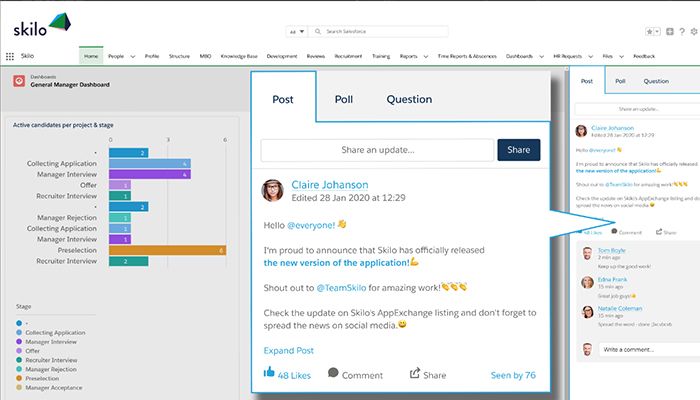The width and height of the screenshot is (700, 400).
Task: Click Natalie Coleman's avatar
Action: point(588,311)
